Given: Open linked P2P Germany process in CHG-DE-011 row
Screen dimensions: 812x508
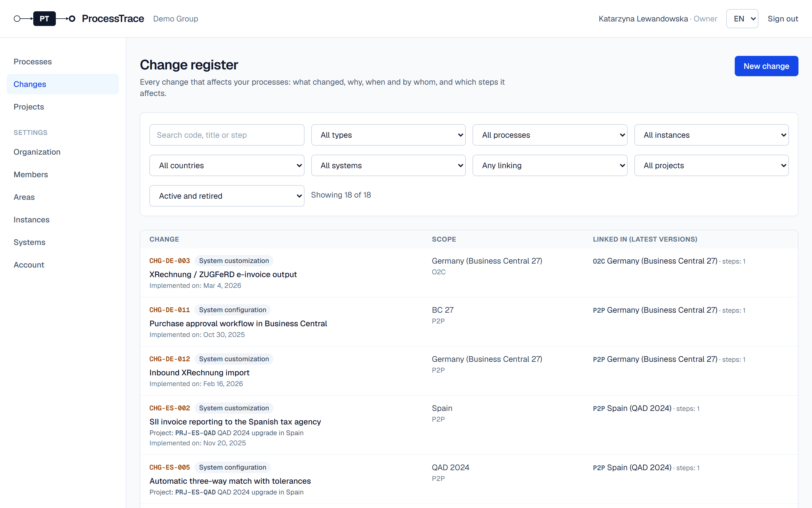Looking at the screenshot, I should 655,310.
